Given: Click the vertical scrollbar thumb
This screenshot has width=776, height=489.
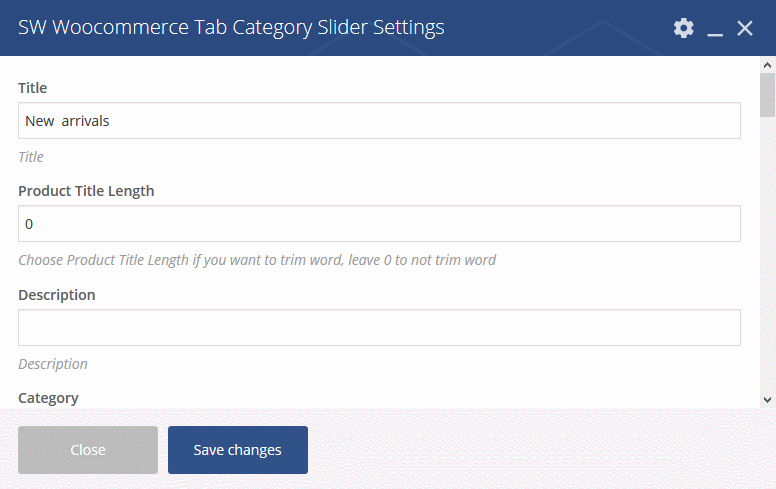Looking at the screenshot, I should pos(768,95).
